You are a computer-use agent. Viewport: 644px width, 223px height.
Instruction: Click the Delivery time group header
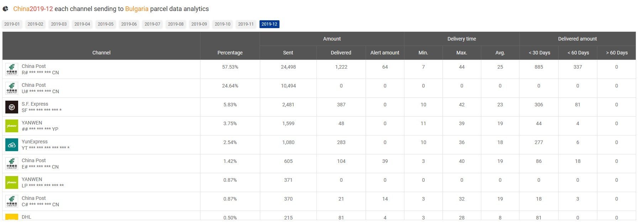point(462,39)
